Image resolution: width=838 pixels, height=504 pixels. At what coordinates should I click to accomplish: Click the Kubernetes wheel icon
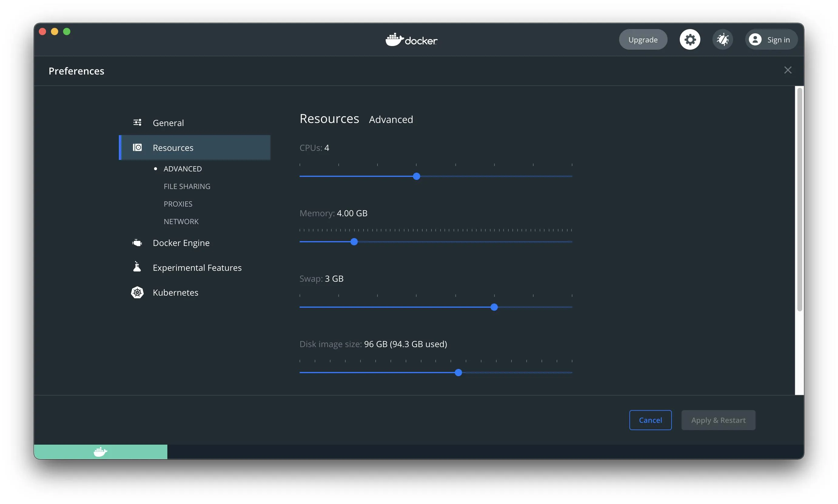[x=137, y=292]
